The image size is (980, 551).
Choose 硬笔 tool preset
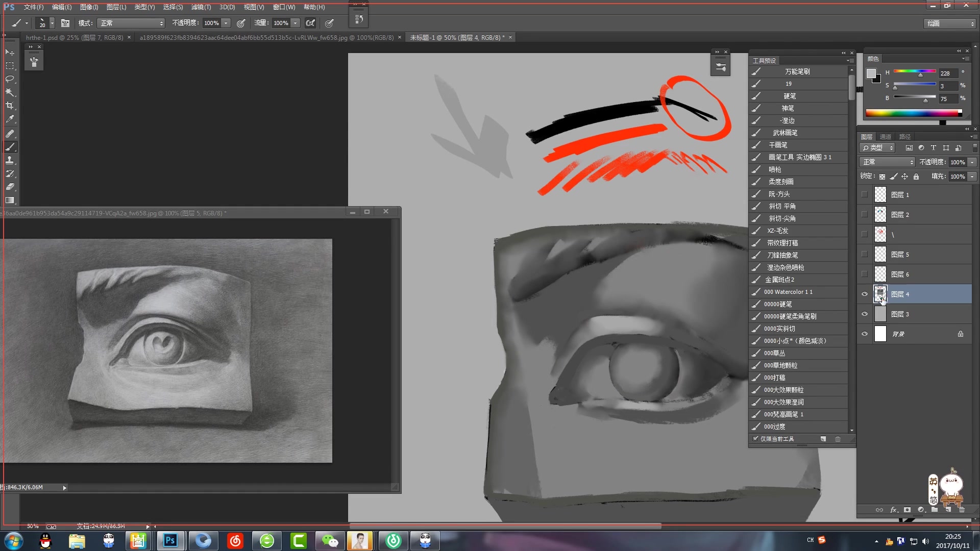[798, 96]
